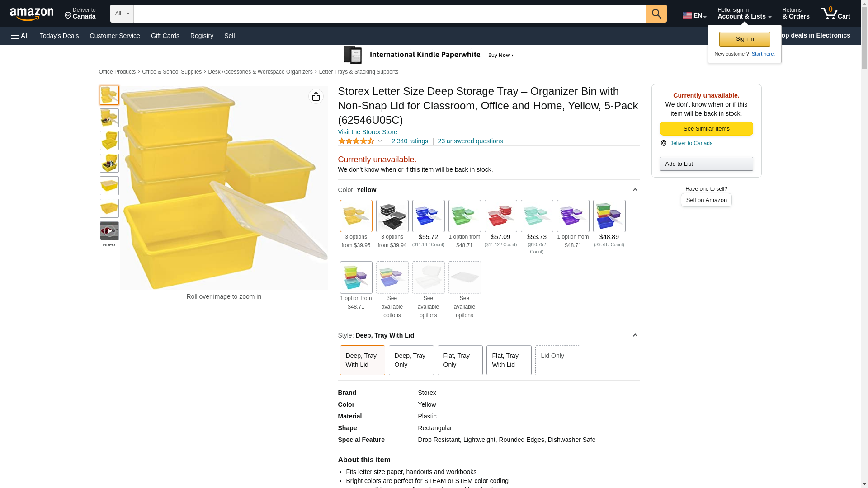Click the share icon on product image
The height and width of the screenshot is (488, 868).
[x=316, y=96]
